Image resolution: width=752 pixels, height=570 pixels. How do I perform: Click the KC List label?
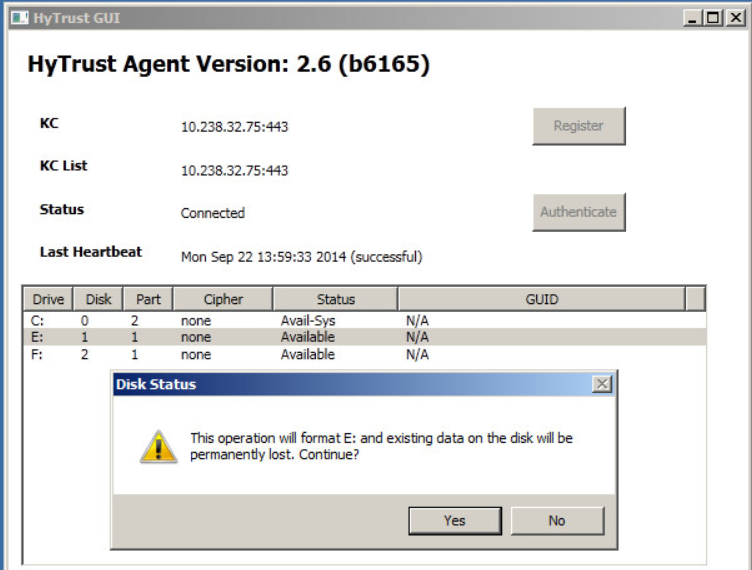[63, 165]
